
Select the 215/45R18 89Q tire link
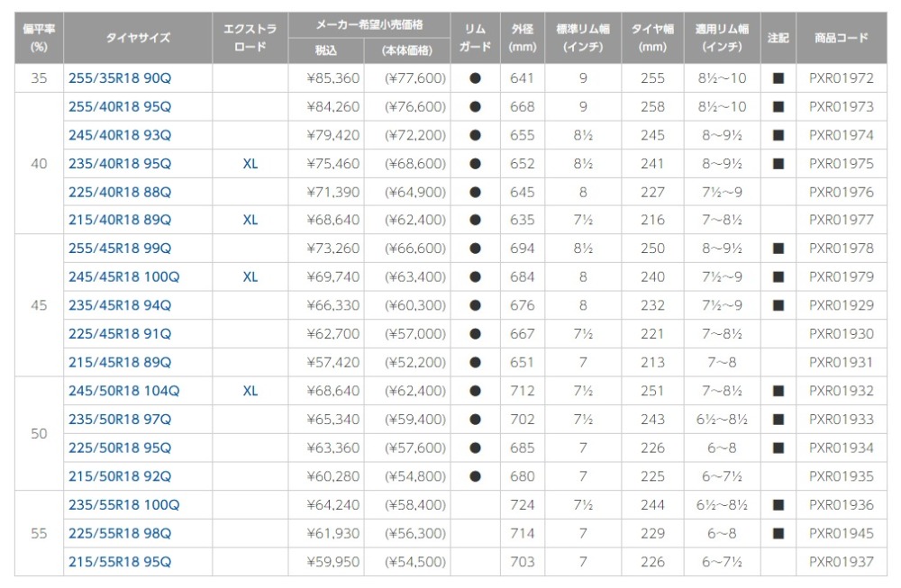pos(120,362)
